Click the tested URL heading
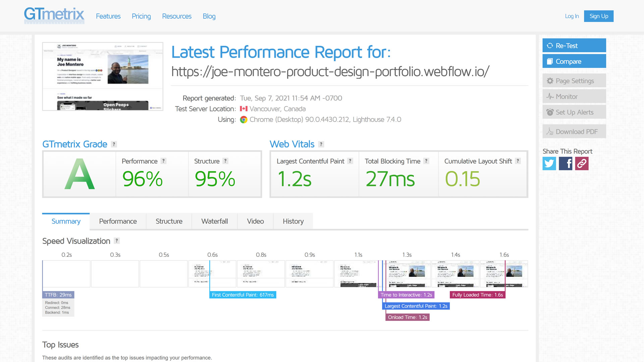 point(330,71)
